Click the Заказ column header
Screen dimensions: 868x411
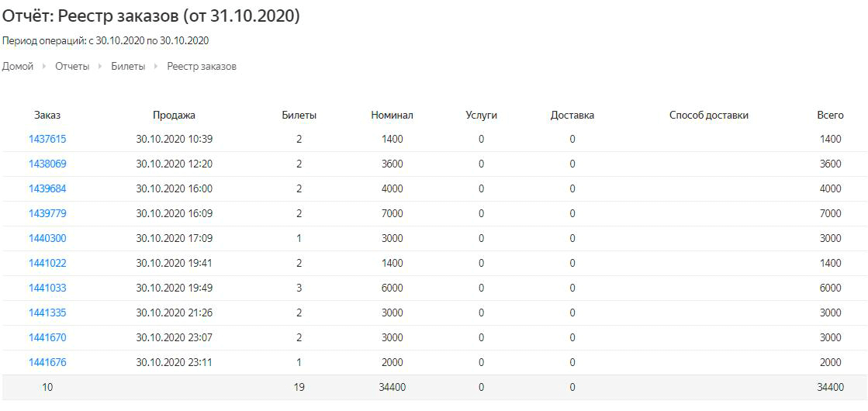[47, 116]
